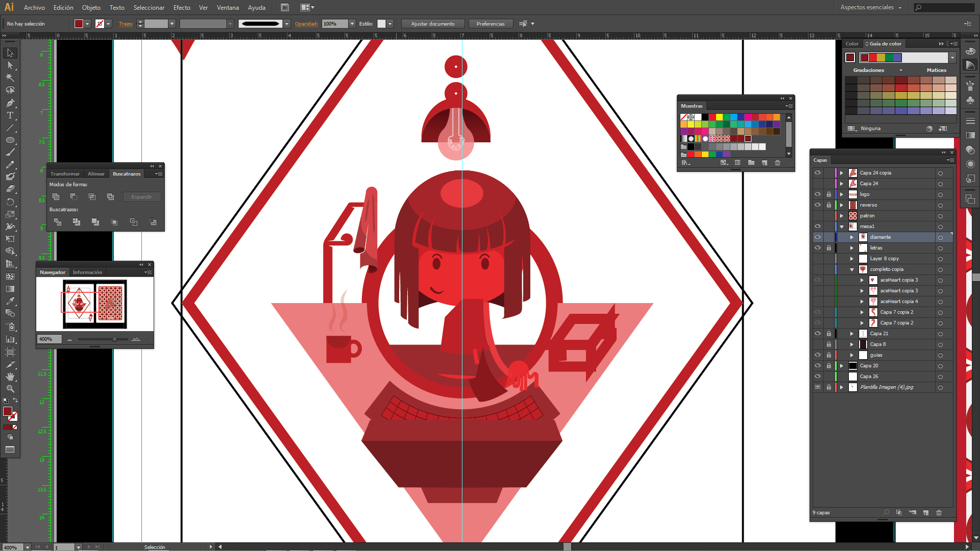Click the Ajustar documento button

432,24
